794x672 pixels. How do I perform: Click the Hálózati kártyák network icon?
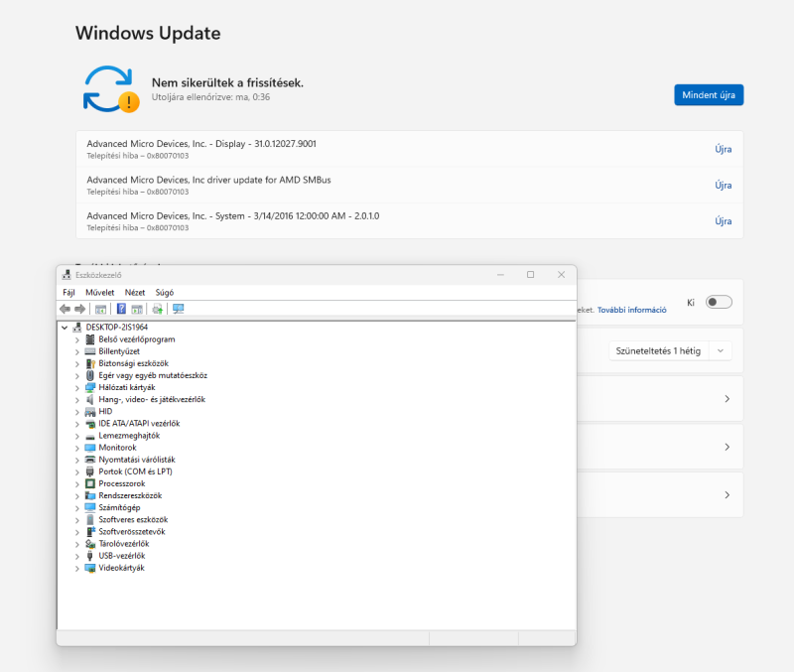click(90, 387)
